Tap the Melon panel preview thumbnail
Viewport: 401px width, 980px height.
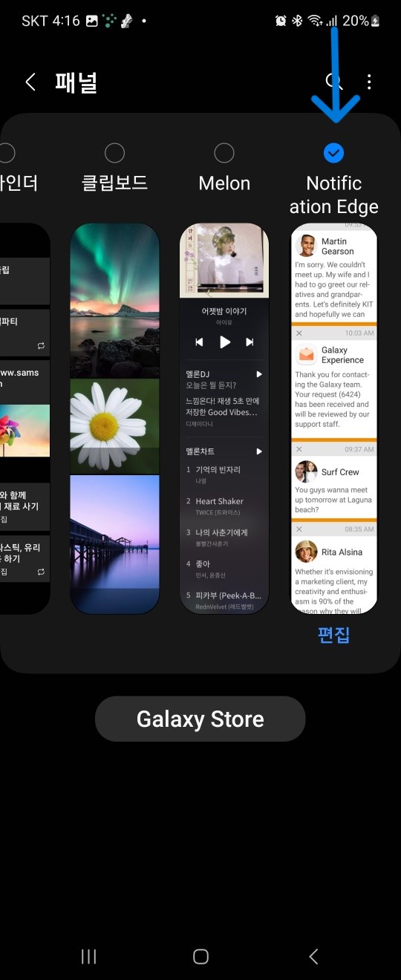point(224,419)
